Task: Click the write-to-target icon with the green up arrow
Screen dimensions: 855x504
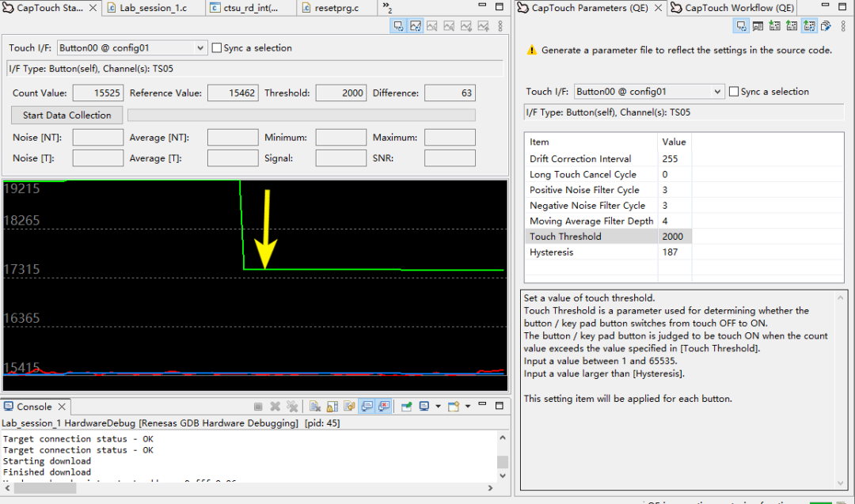Action: (x=792, y=26)
